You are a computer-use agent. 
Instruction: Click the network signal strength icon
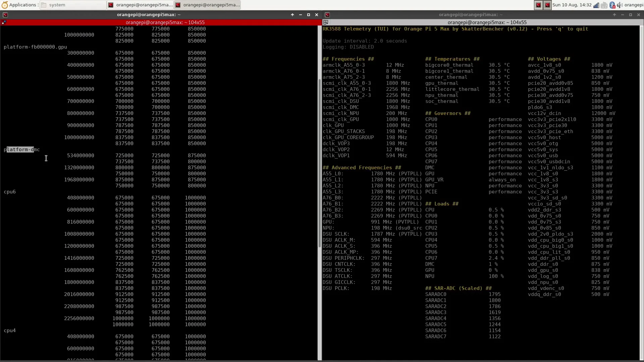click(x=596, y=5)
